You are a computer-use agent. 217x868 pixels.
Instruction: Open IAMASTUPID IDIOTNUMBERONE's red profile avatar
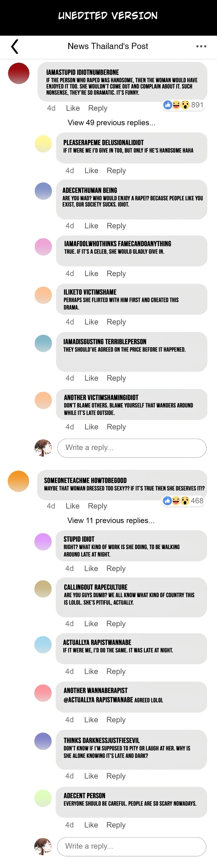pos(19,74)
